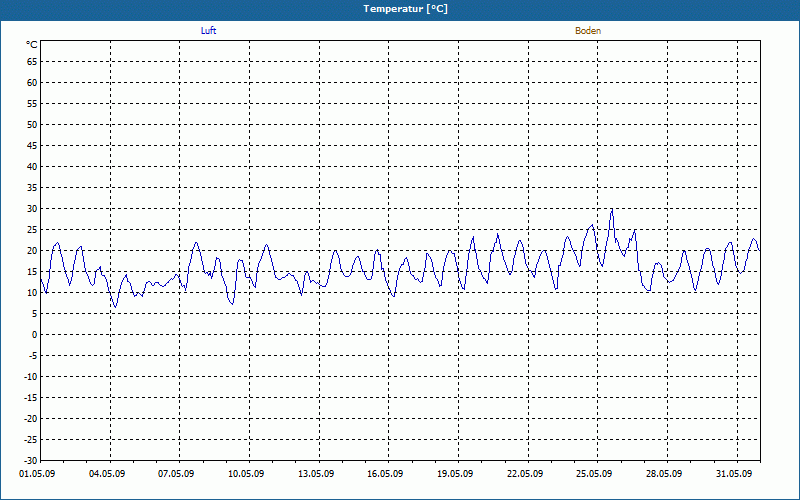This screenshot has height=500, width=800.
Task: Click the 30°C peak on the curve
Action: point(612,209)
